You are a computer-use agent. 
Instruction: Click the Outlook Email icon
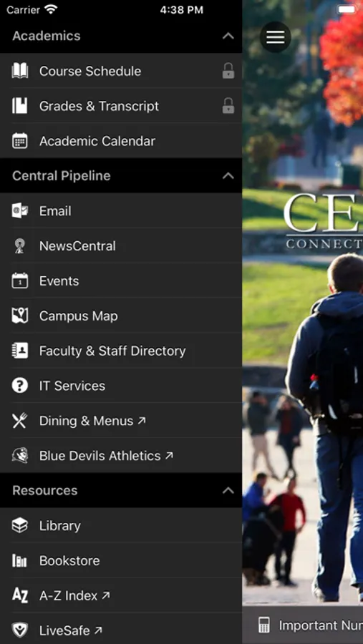click(x=20, y=210)
